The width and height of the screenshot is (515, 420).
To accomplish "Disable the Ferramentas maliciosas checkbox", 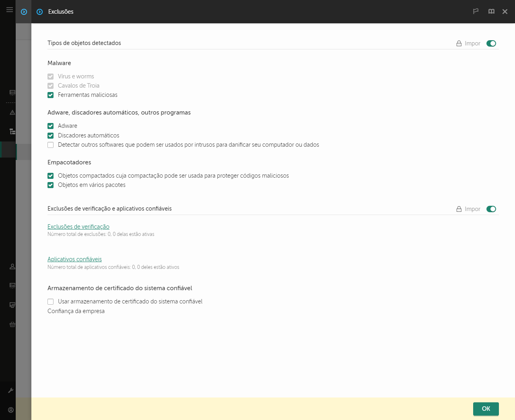I will [50, 95].
